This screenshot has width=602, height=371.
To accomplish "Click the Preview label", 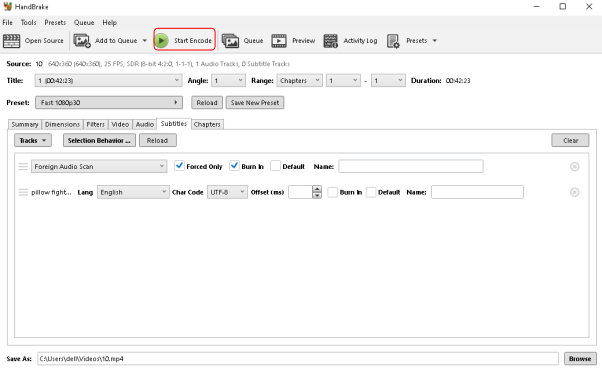I will [303, 41].
